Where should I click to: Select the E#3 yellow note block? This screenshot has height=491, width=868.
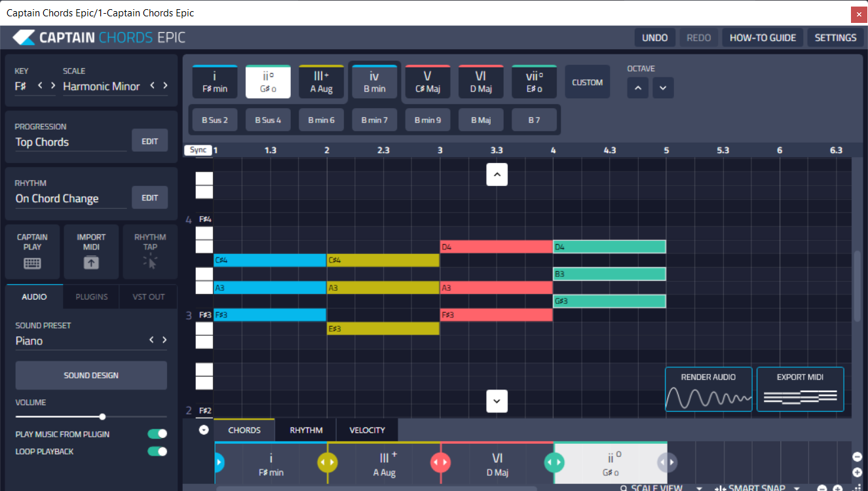coord(383,329)
